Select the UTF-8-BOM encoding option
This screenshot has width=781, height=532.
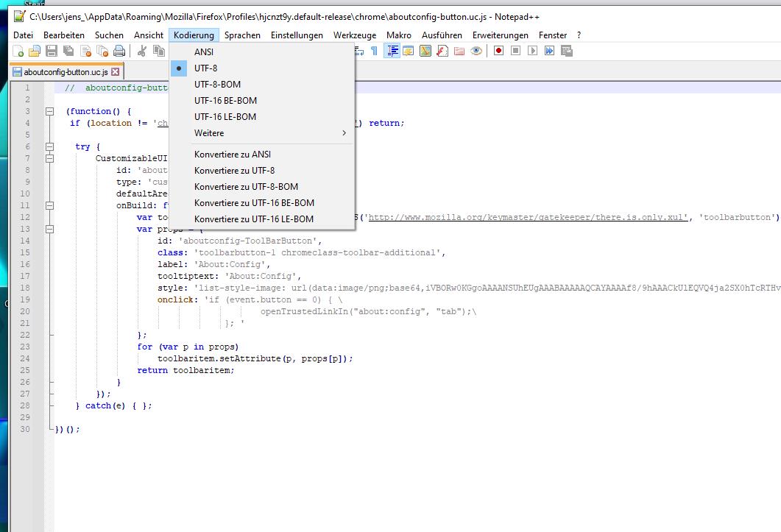(217, 85)
